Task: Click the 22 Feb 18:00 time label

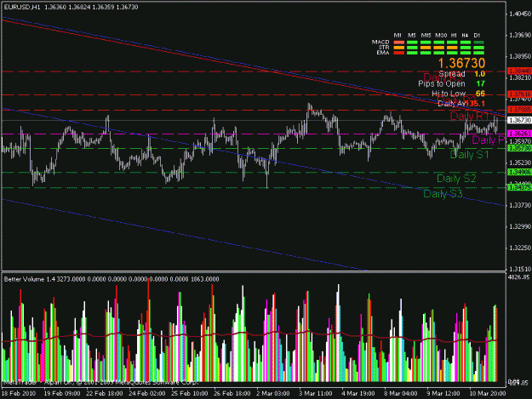Action: point(105,394)
